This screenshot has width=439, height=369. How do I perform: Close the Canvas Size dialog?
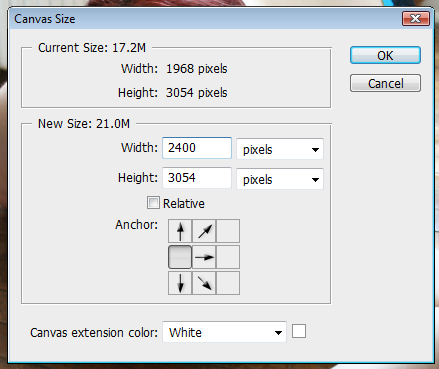[x=415, y=18]
